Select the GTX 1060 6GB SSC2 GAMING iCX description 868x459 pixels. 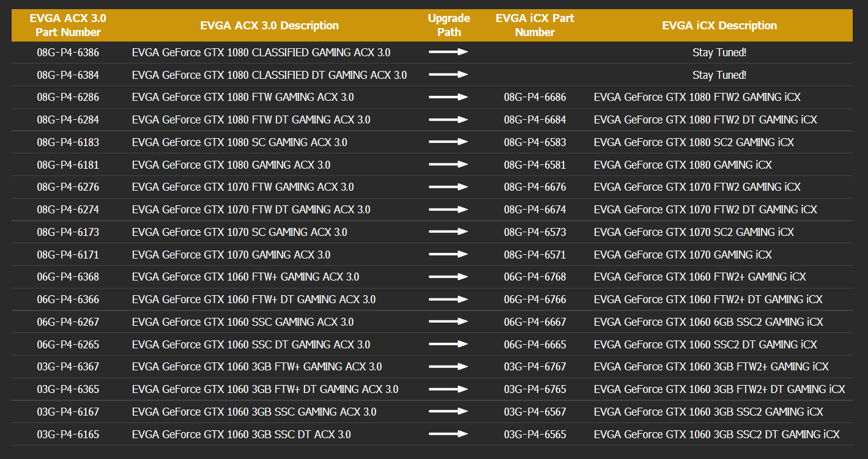[708, 322]
